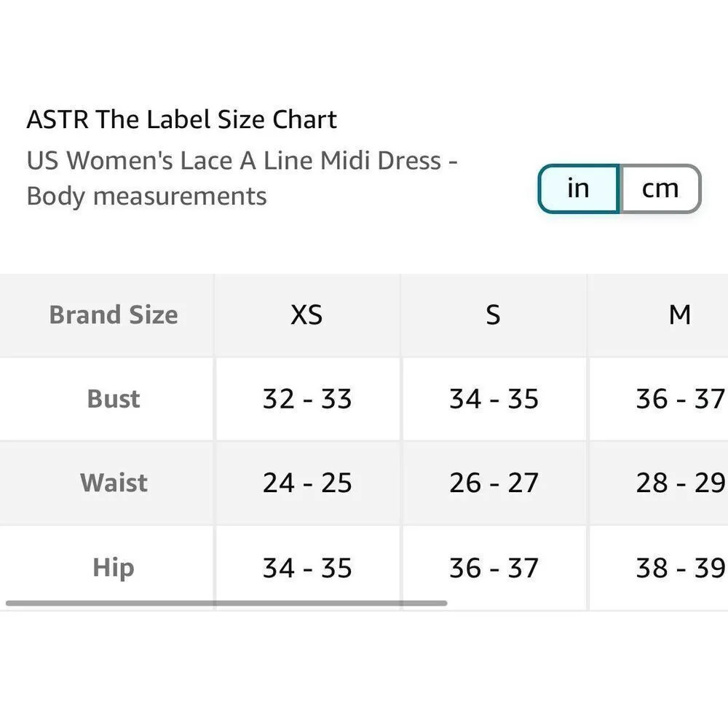Click the ASTR The Label Size Chart title
The width and height of the screenshot is (728, 728).
[x=181, y=119]
